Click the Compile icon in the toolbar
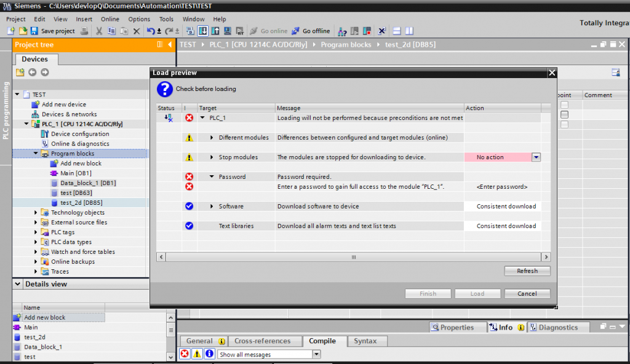 (191, 31)
